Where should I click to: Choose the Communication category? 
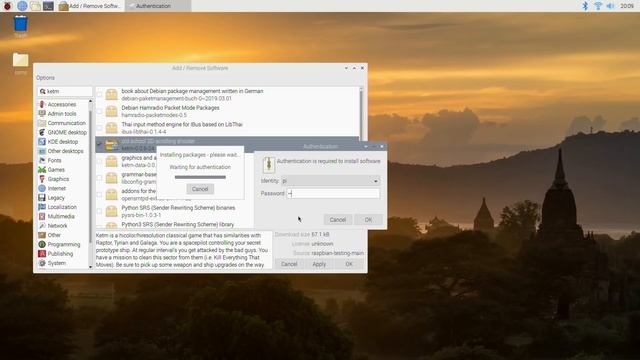[x=62, y=123]
